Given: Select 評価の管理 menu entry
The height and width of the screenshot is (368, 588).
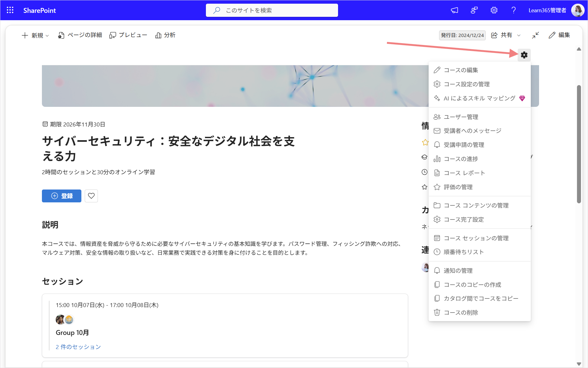Looking at the screenshot, I should click(x=479, y=187).
